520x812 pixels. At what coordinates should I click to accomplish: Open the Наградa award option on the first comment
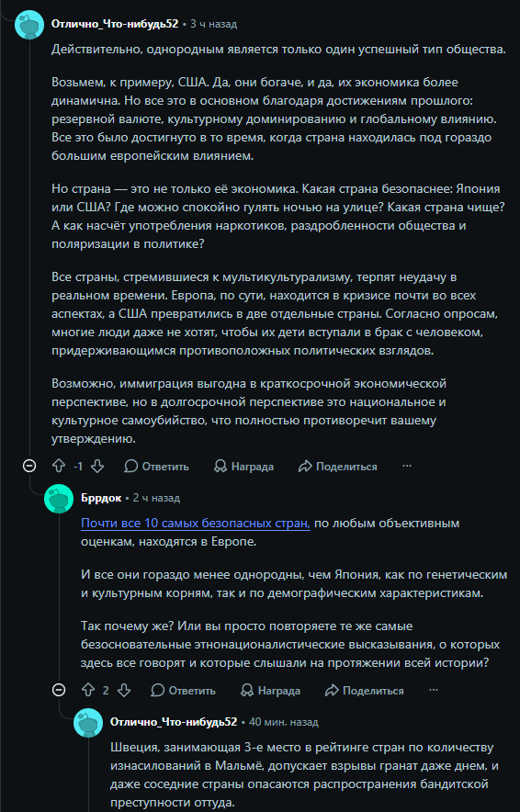pyautogui.click(x=244, y=466)
